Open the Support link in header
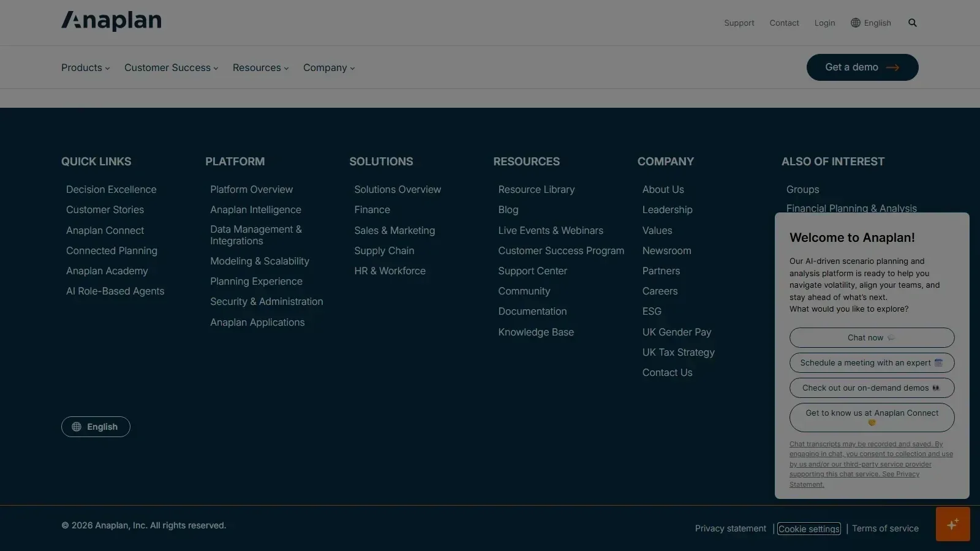 point(739,23)
